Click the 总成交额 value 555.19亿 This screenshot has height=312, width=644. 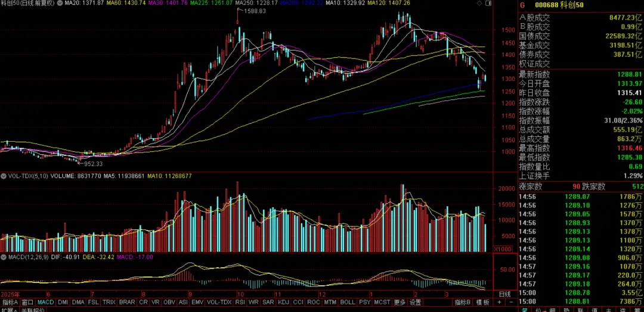pyautogui.click(x=627, y=130)
